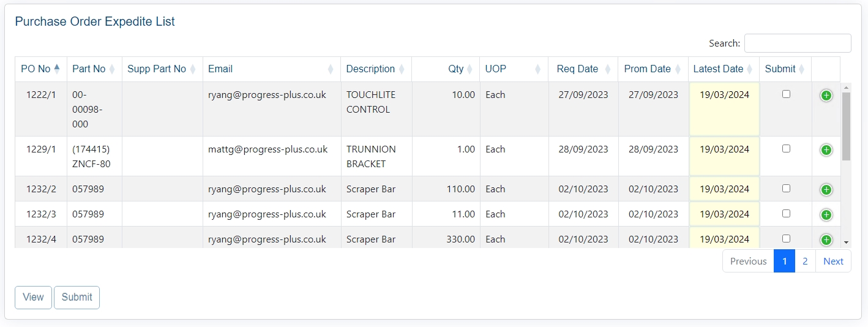Click table vertical scrollbar down arrow
Screen dimensions: 868x327
click(x=847, y=242)
